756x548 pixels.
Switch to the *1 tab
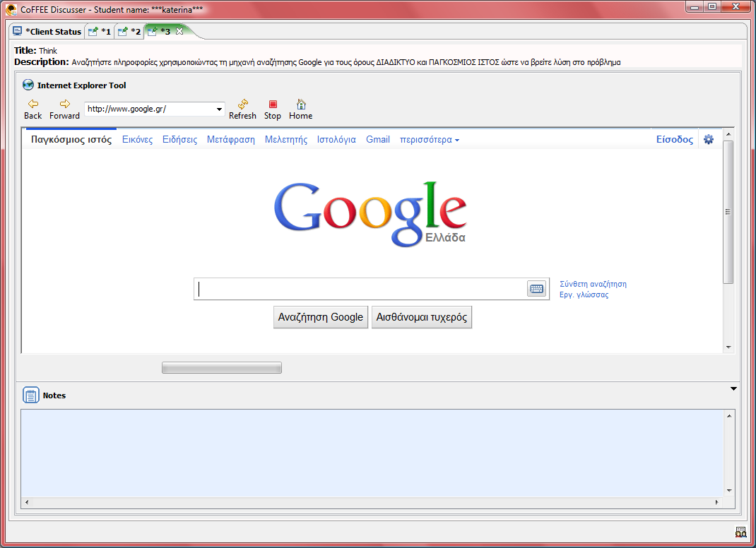pos(100,31)
